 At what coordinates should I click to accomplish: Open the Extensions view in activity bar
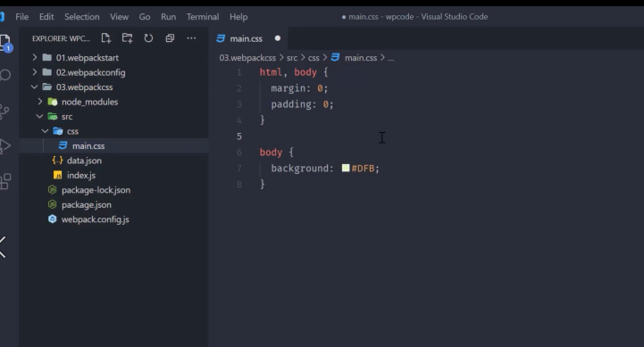tap(5, 181)
